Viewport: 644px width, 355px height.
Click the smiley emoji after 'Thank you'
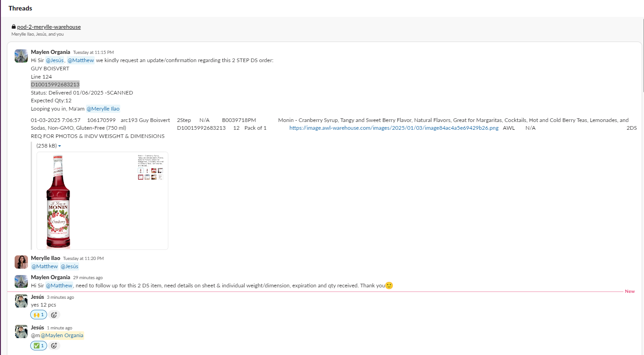click(389, 286)
